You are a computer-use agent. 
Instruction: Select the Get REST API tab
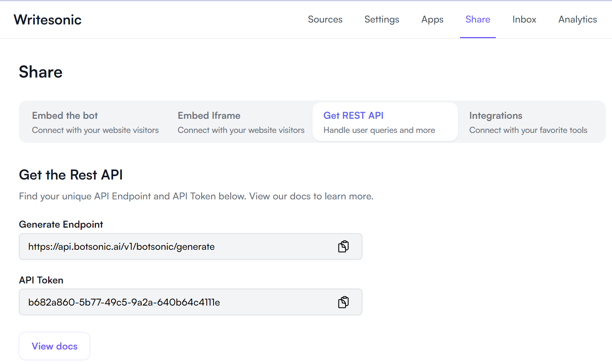pyautogui.click(x=385, y=122)
